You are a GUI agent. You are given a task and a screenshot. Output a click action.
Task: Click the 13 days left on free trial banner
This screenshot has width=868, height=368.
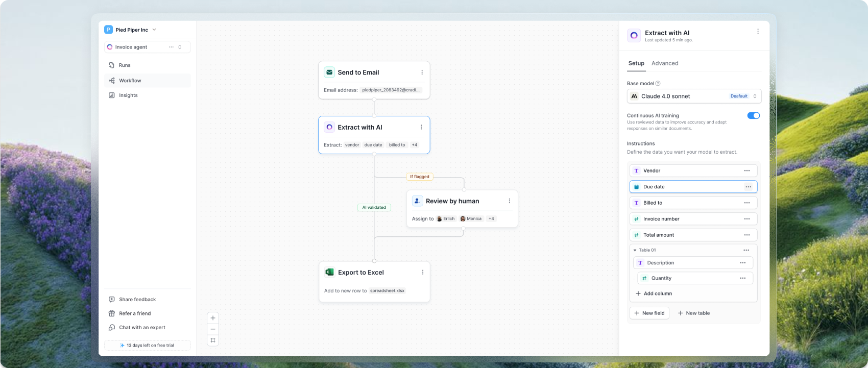pyautogui.click(x=148, y=346)
